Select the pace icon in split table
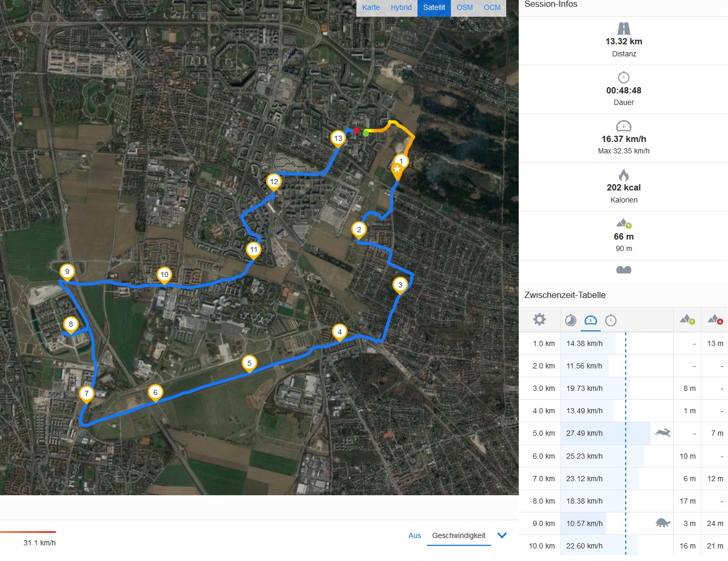728x561 pixels. [x=571, y=320]
